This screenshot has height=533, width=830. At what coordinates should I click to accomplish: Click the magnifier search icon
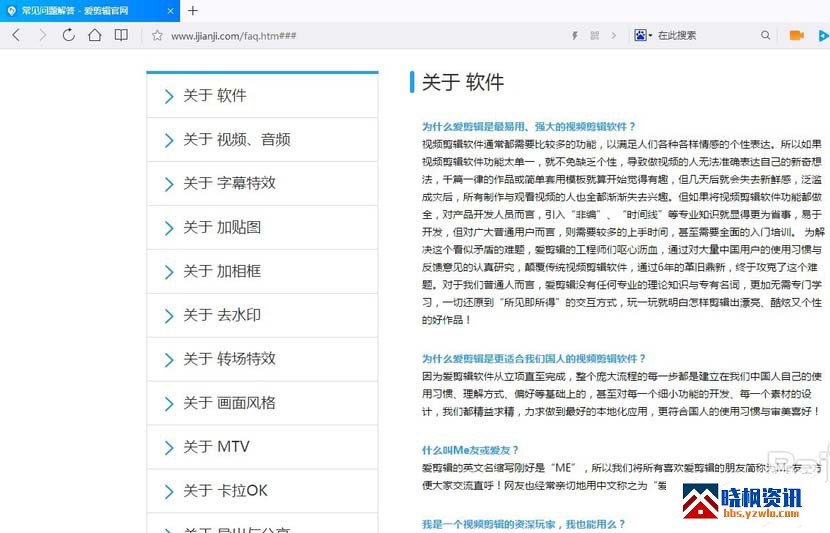765,35
